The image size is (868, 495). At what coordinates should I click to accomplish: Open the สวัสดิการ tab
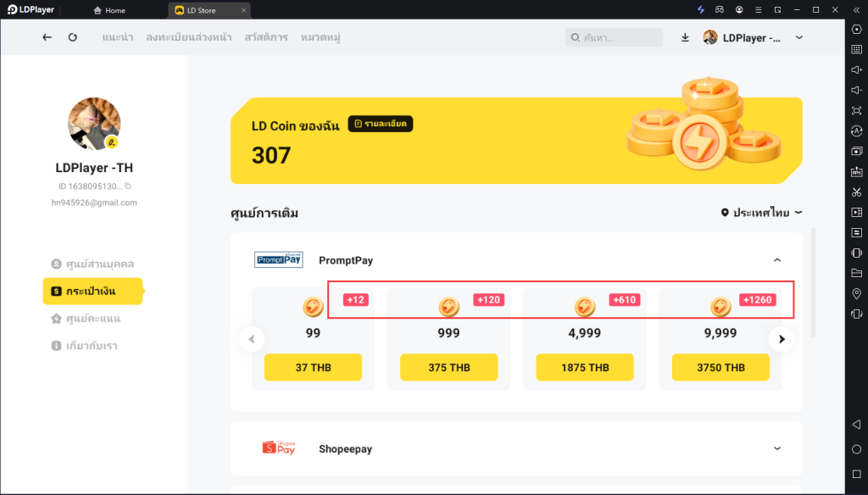click(x=266, y=37)
